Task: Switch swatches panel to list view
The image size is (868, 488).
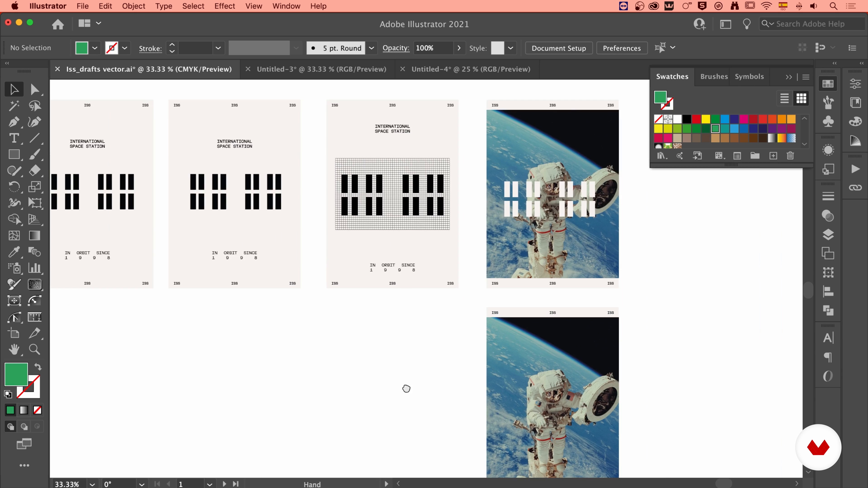Action: click(x=784, y=99)
